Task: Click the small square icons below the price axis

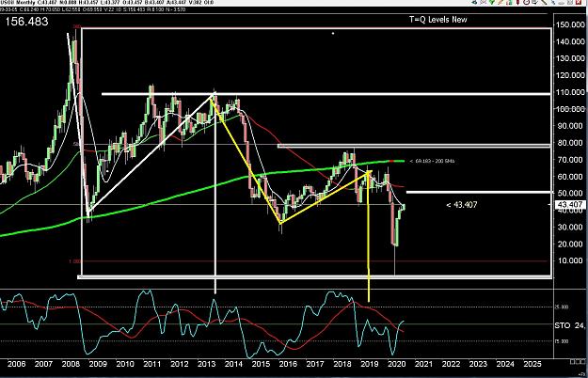Action: pyautogui.click(x=578, y=361)
